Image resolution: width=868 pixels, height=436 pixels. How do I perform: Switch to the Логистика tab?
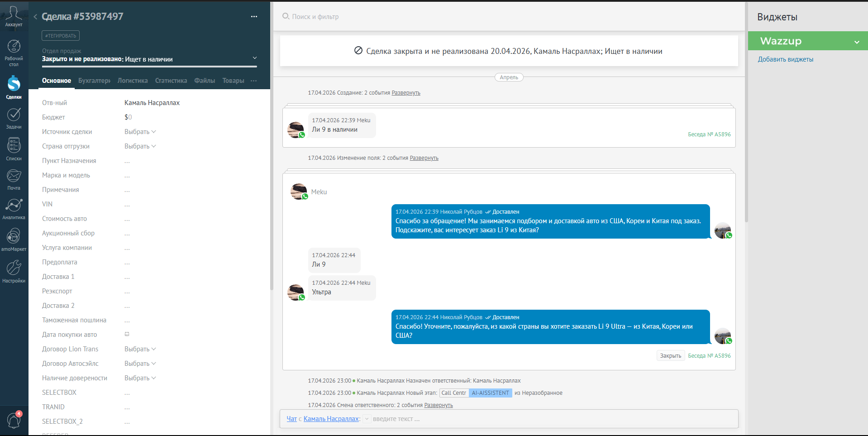pos(133,81)
